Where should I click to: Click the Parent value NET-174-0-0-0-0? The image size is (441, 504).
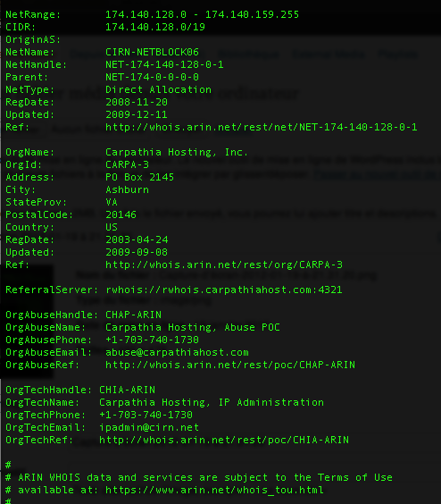(x=153, y=77)
